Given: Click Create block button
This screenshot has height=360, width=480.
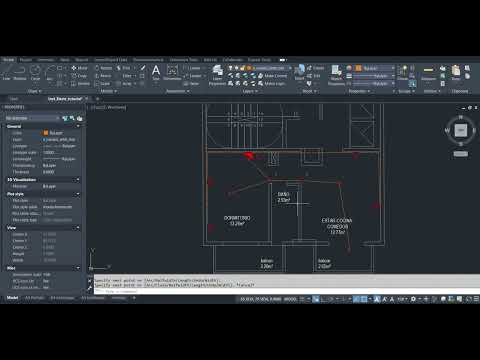Looking at the screenshot, I should pos(315,68).
